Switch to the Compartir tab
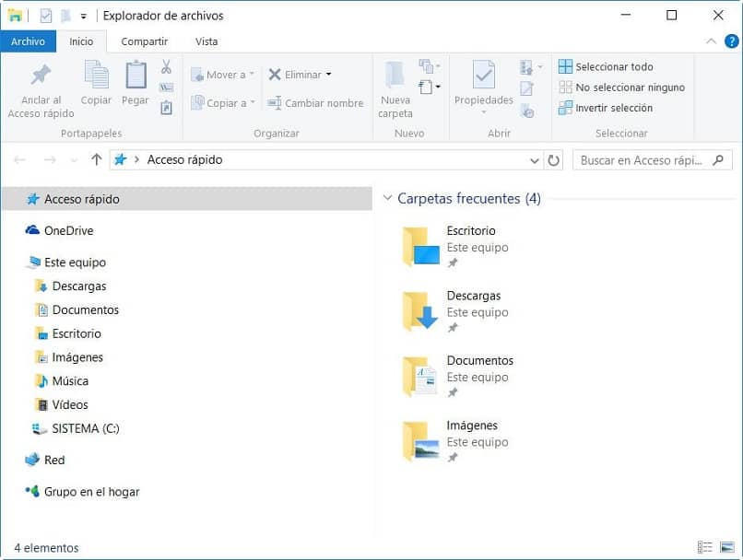 tap(144, 41)
